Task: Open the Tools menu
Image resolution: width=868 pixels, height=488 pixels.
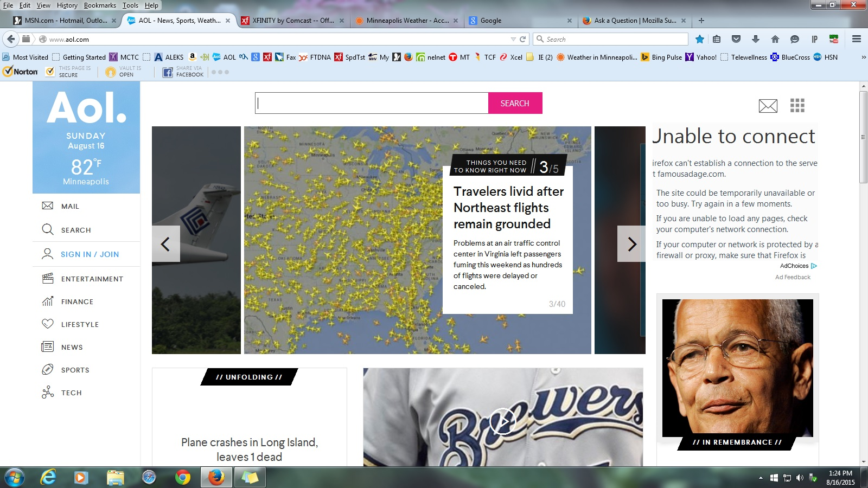Action: (130, 5)
